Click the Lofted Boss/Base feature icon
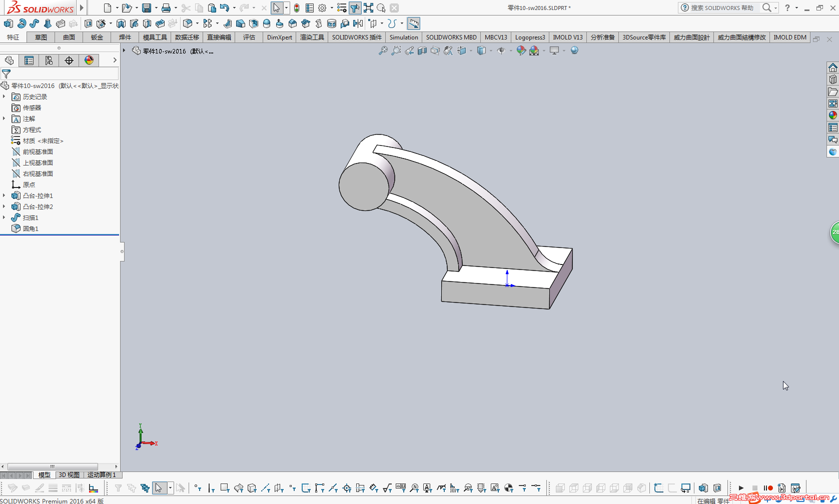The image size is (839, 504). click(48, 23)
